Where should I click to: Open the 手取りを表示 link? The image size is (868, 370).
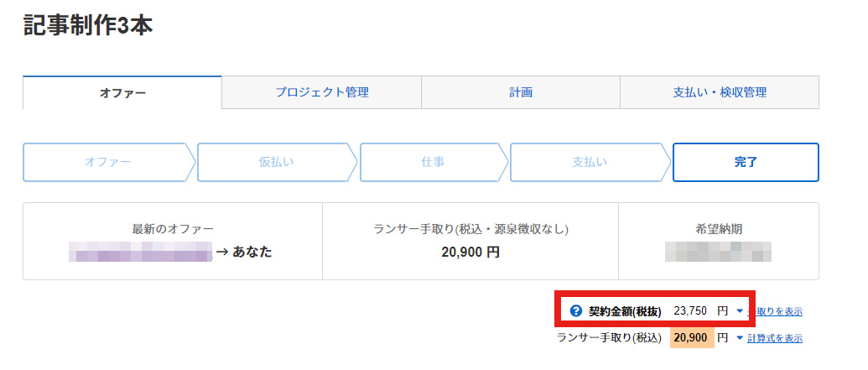pyautogui.click(x=775, y=311)
